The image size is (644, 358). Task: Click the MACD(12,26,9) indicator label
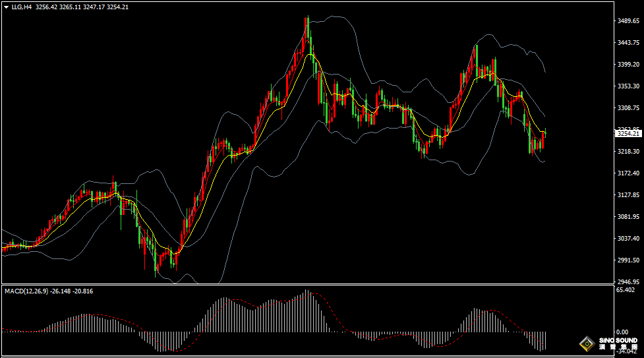24,291
